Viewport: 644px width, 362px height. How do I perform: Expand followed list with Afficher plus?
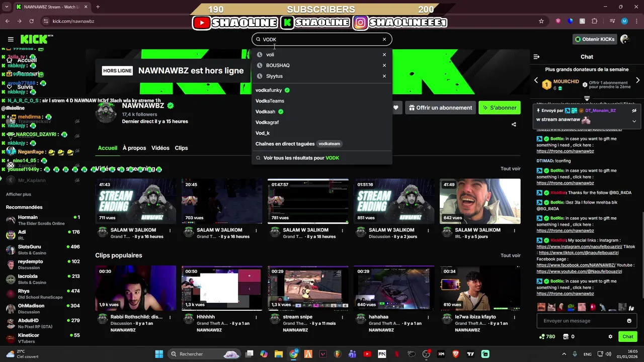coord(18,194)
